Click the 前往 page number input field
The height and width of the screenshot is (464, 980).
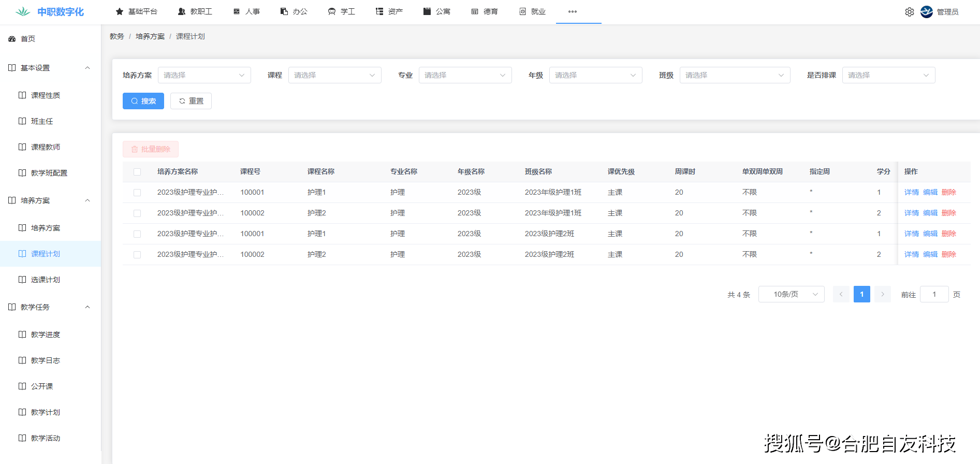(934, 294)
